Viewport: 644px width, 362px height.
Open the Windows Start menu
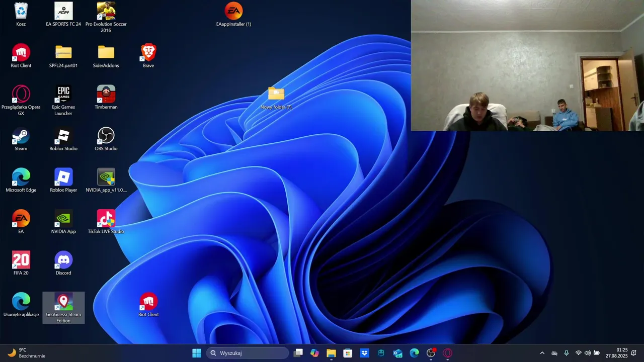click(197, 353)
